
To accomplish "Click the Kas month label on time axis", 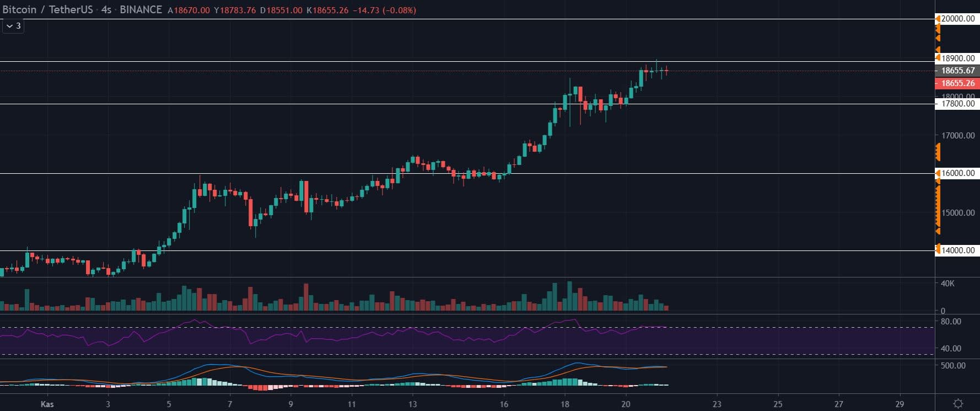I will (47, 404).
